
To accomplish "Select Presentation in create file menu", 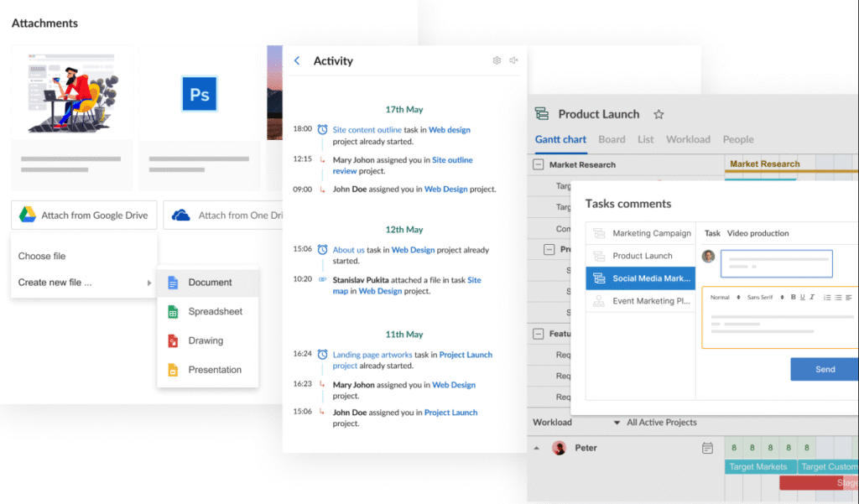I will point(215,369).
